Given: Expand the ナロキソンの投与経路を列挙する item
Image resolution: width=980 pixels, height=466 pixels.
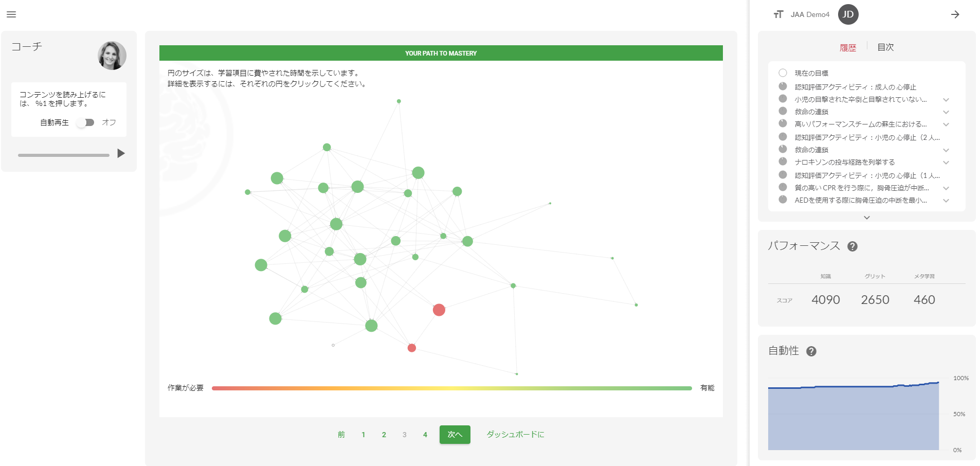Looking at the screenshot, I should click(946, 163).
